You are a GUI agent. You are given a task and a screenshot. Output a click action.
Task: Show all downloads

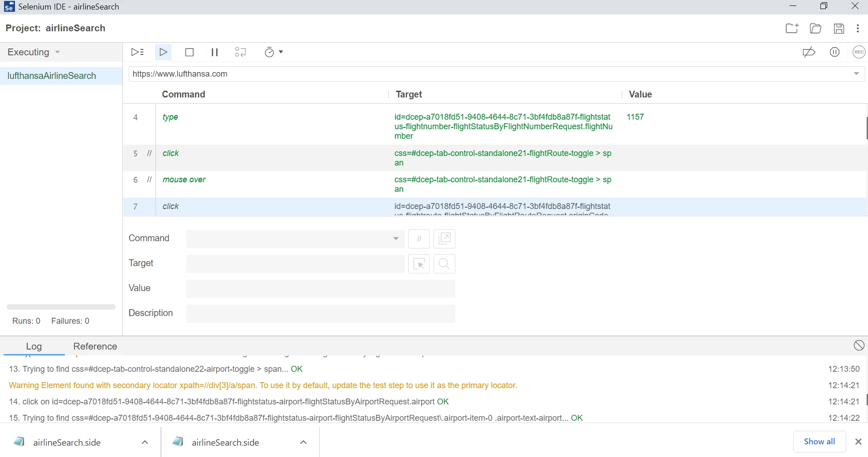819,442
